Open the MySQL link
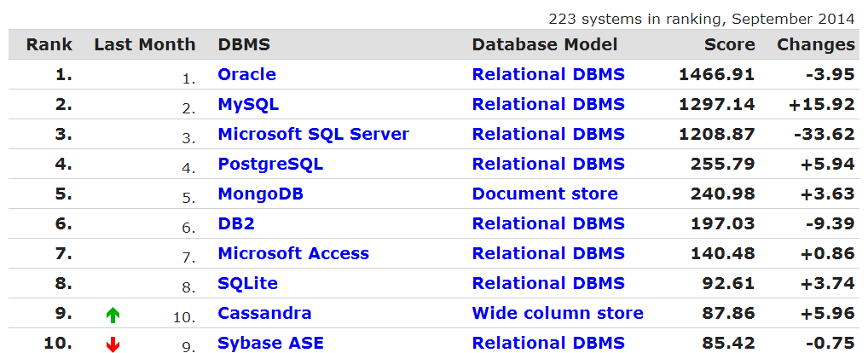The height and width of the screenshot is (353, 868). (248, 105)
